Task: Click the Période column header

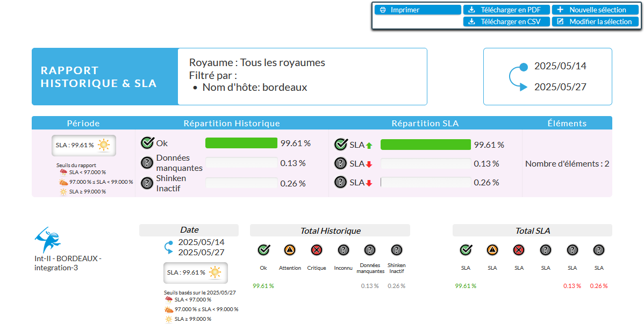Action: pos(83,123)
